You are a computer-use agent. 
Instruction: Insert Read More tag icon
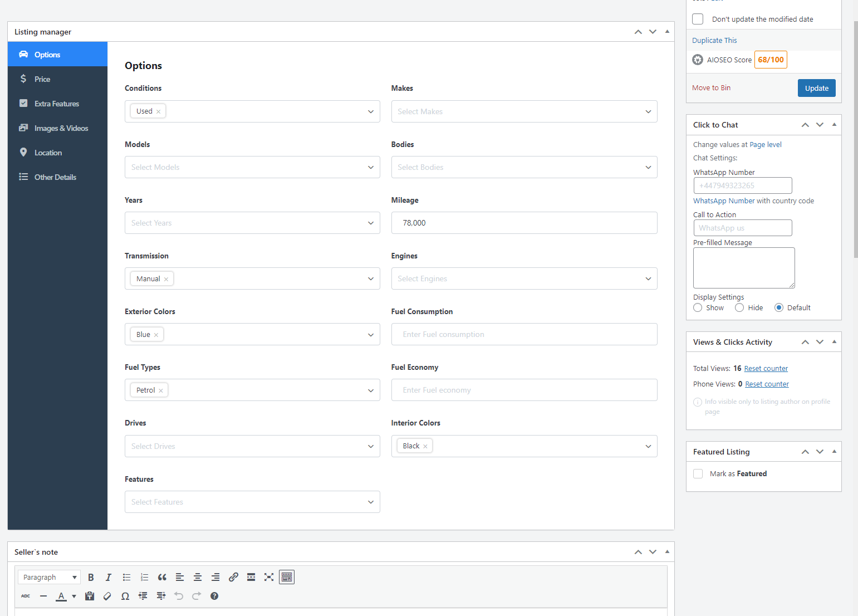[251, 577]
